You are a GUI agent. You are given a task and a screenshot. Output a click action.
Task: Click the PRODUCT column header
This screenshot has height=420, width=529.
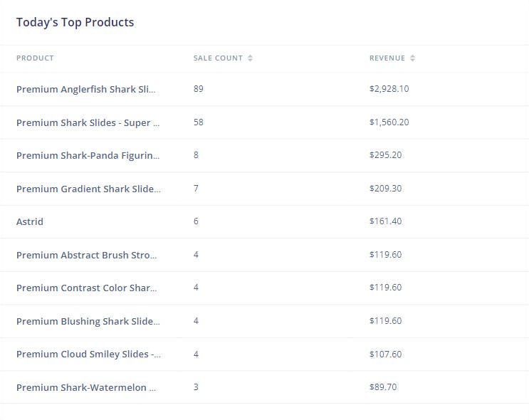tap(35, 58)
